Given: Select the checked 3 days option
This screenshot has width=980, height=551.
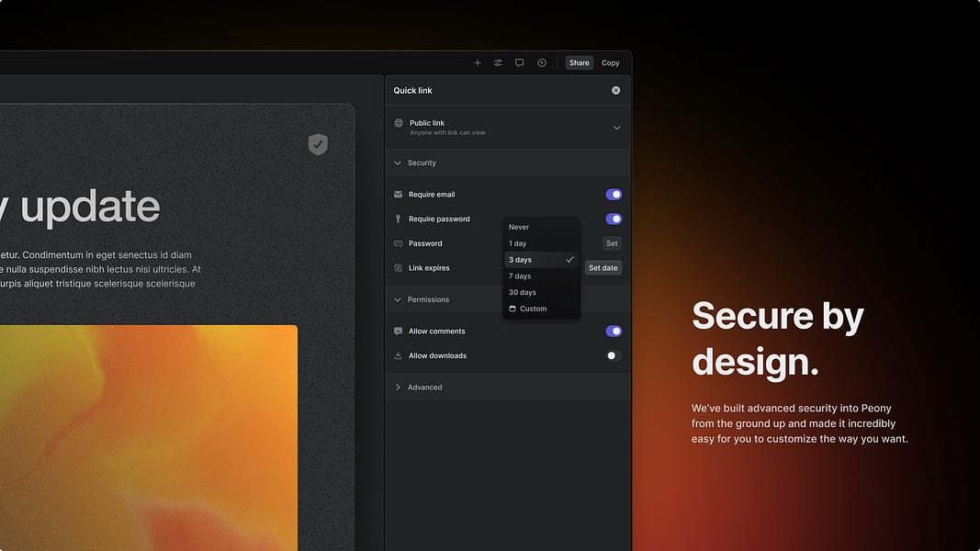Looking at the screenshot, I should click(x=541, y=260).
